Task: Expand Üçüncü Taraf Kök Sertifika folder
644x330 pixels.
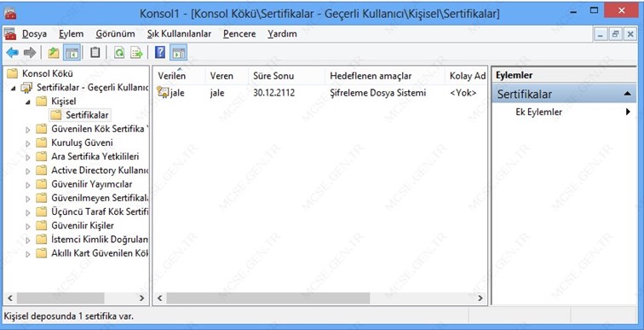Action: click(x=28, y=212)
